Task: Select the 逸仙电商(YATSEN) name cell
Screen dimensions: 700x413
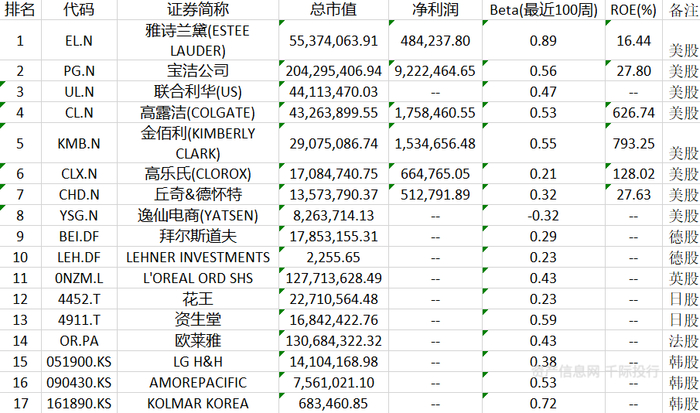Action: [198, 215]
